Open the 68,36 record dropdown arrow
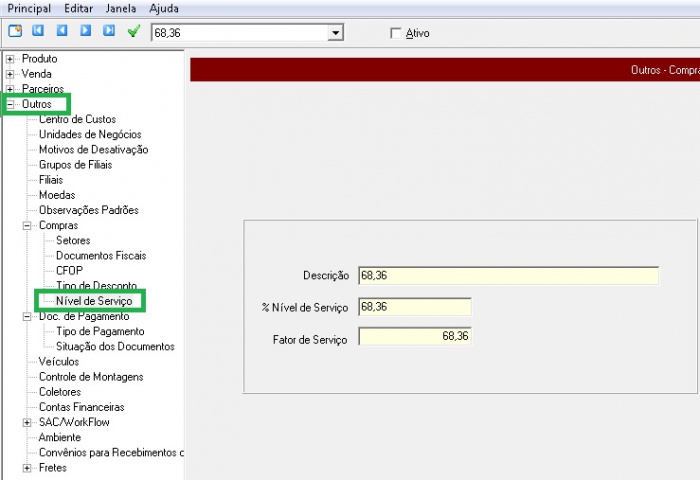This screenshot has width=700, height=480. pos(336,33)
